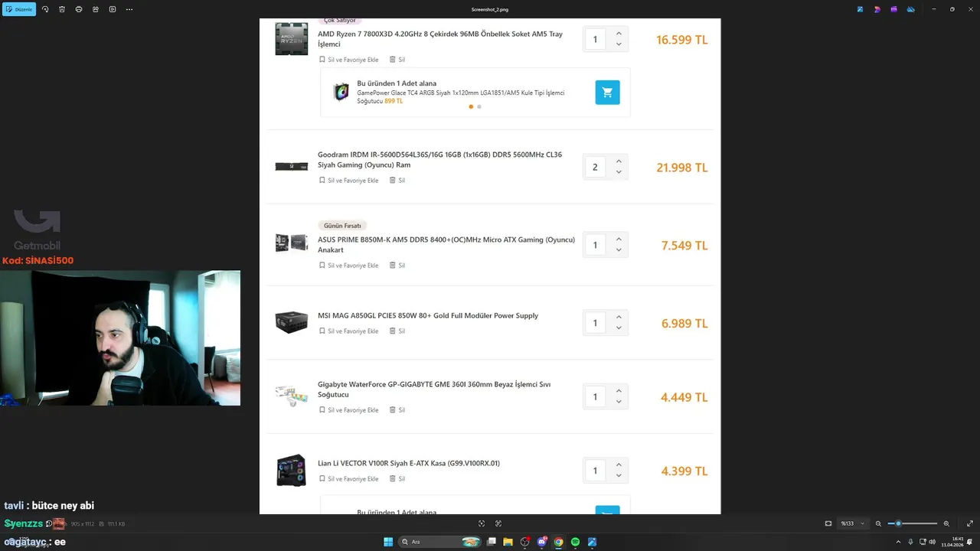Image resolution: width=980 pixels, height=551 pixels.
Task: Click Sil for ASUS PRIME motherboard
Action: (397, 266)
